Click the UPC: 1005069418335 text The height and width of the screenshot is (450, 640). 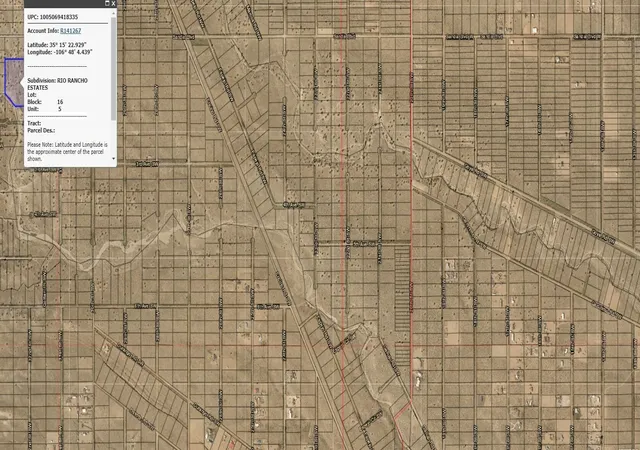53,17
